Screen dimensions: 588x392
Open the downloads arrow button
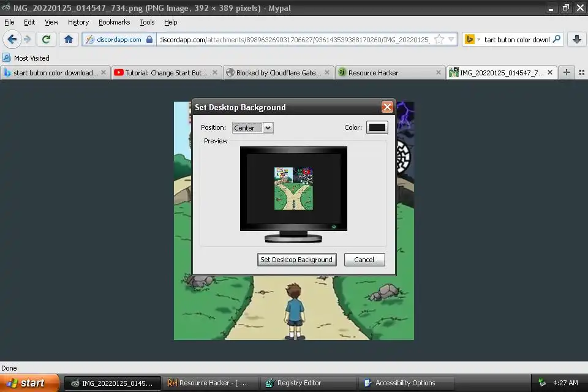pos(577,39)
